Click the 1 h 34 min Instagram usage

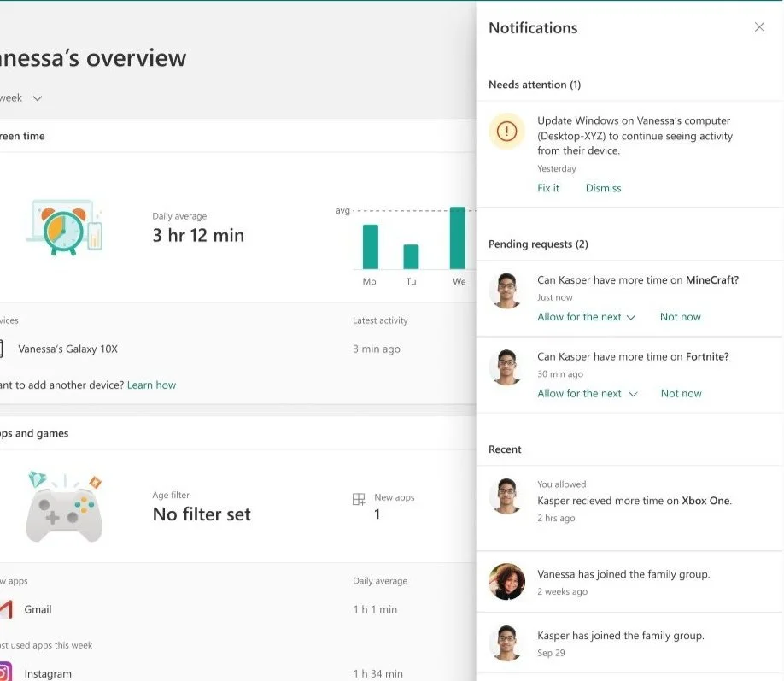pos(377,674)
